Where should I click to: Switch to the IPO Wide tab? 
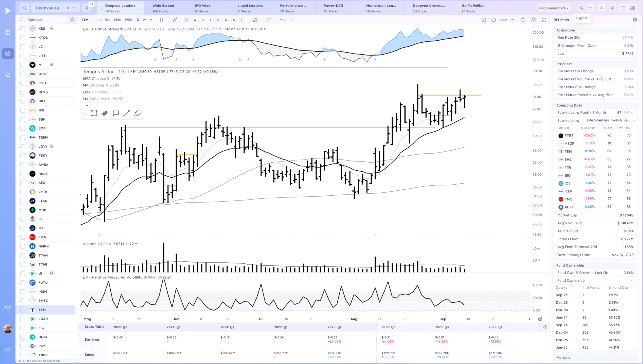click(203, 8)
